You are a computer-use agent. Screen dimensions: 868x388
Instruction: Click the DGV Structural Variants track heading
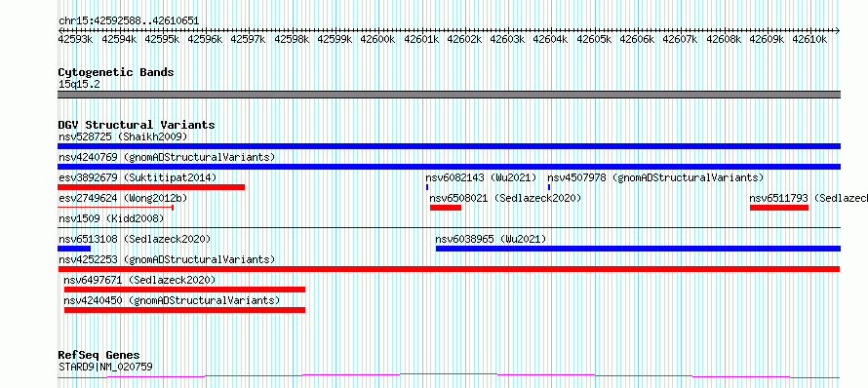137,125
